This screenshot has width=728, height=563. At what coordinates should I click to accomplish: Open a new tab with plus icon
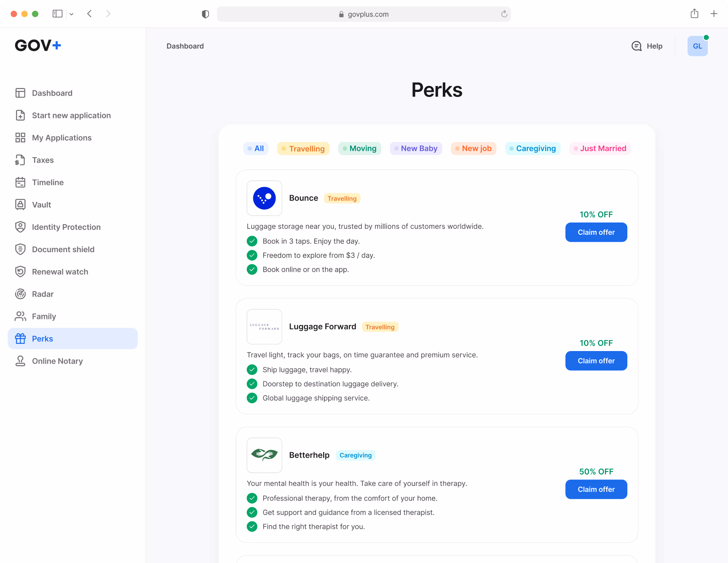pyautogui.click(x=714, y=14)
